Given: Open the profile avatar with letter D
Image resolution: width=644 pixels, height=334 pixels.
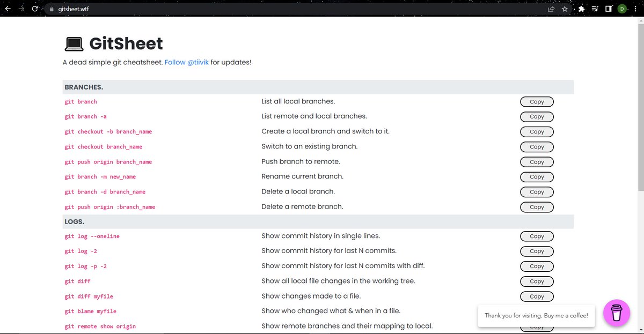Looking at the screenshot, I should [x=622, y=9].
